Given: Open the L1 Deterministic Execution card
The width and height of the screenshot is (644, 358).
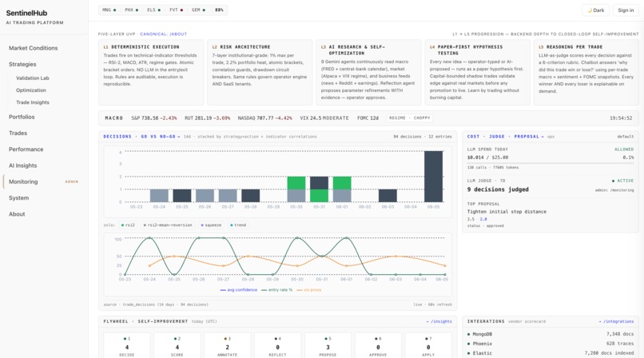Looking at the screenshot, I should tap(151, 72).
